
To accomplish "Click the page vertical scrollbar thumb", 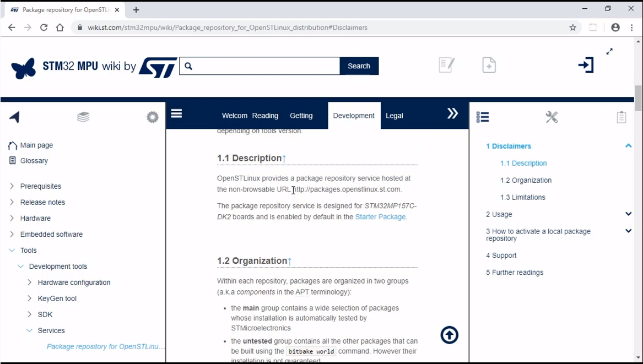I will (x=639, y=98).
